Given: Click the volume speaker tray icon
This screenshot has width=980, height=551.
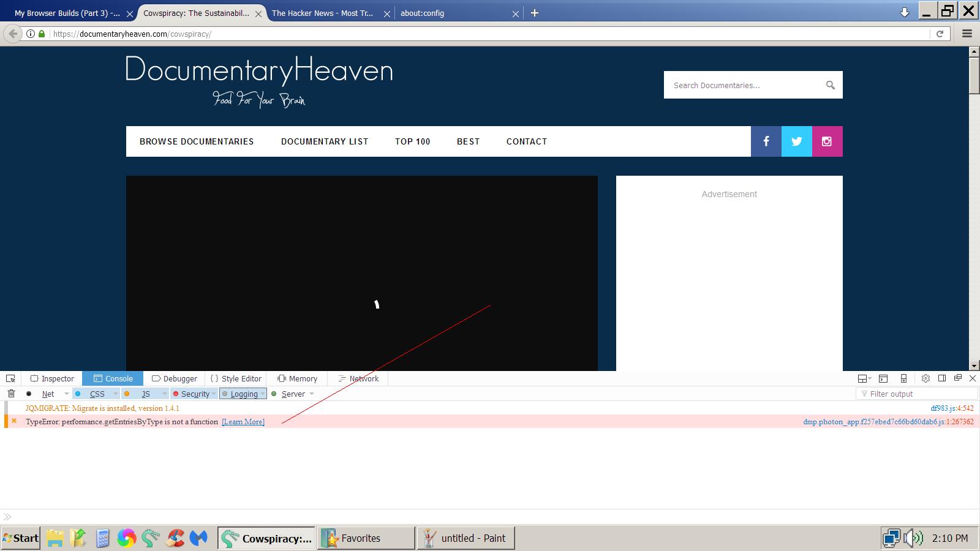Looking at the screenshot, I should point(913,538).
